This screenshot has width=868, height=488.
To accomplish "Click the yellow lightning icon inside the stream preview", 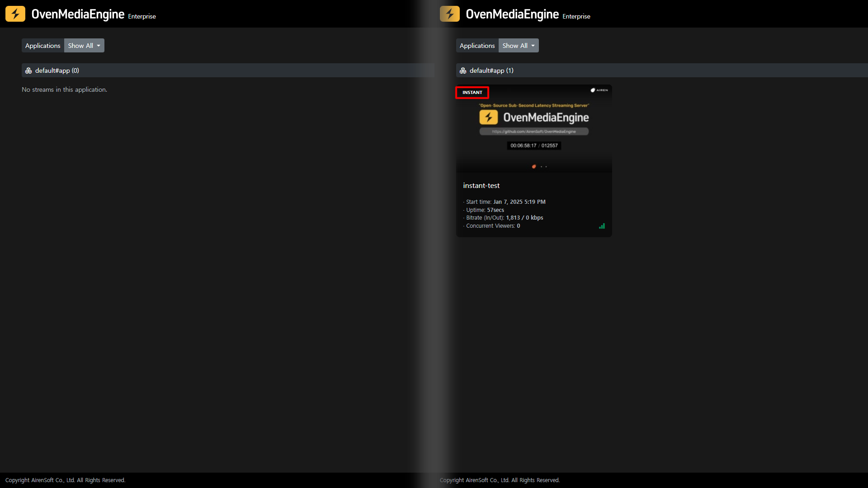I will click(488, 117).
